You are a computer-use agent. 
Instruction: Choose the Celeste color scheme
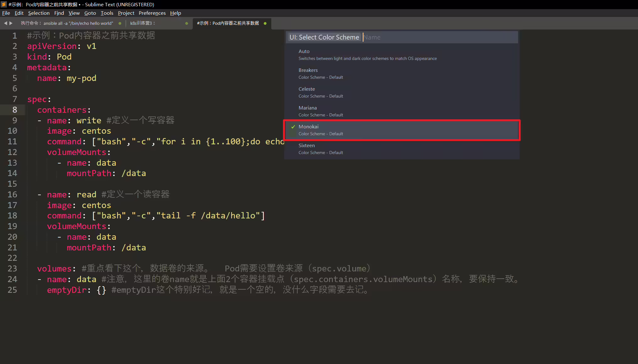point(402,92)
